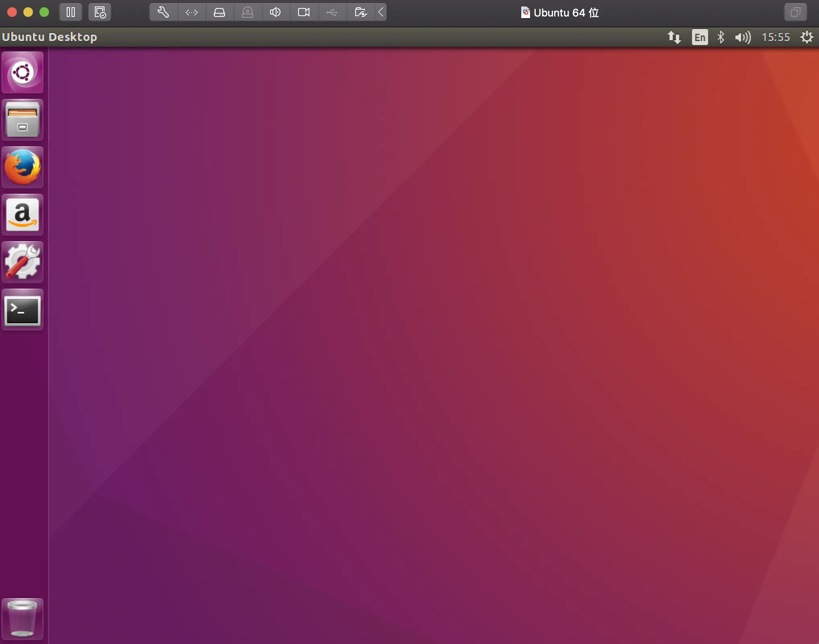Viewport: 819px width, 644px height.
Task: Open the sound volume indicator
Action: coord(743,37)
